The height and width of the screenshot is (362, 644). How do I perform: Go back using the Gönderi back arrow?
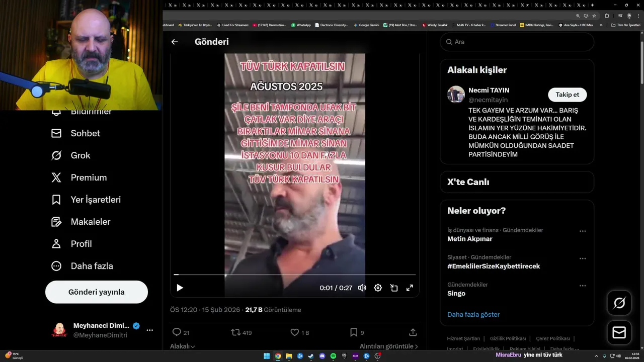(x=175, y=42)
